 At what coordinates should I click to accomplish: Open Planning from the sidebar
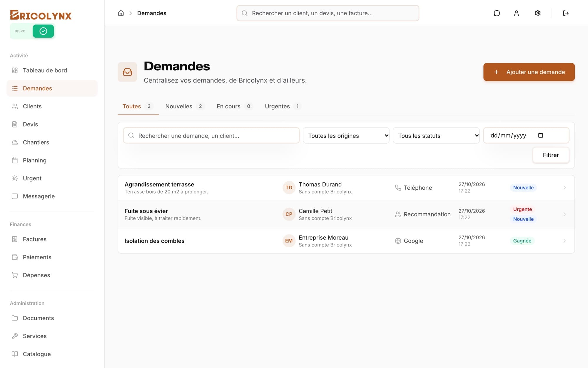(x=52, y=160)
